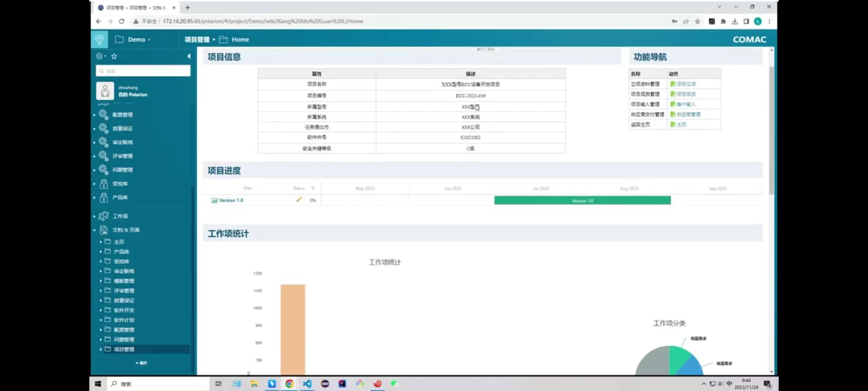The height and width of the screenshot is (391, 868).
Task: Click the 工作项 puzzle icon
Action: click(x=103, y=216)
